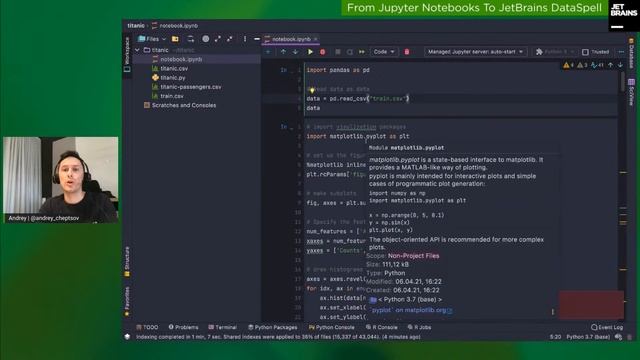Screen dimensions: 640x360
Task: Click the 'import pandas as pd' line
Action: click(338, 70)
